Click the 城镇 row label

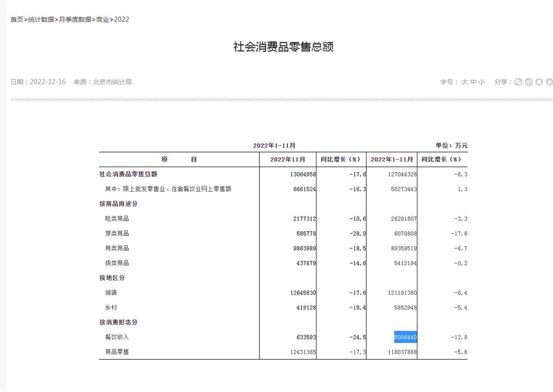(111, 293)
